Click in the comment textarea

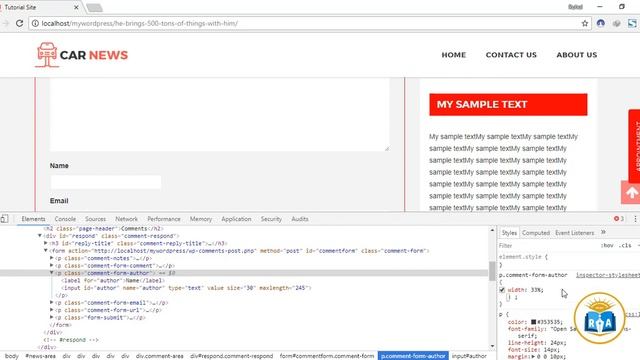220,114
